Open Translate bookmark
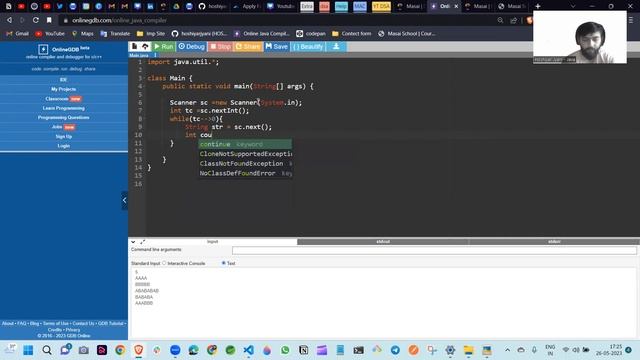 coord(115,33)
